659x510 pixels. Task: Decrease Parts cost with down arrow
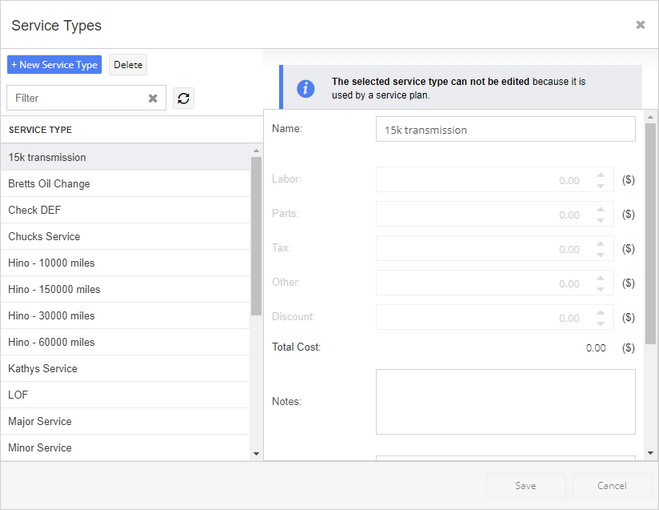click(601, 220)
